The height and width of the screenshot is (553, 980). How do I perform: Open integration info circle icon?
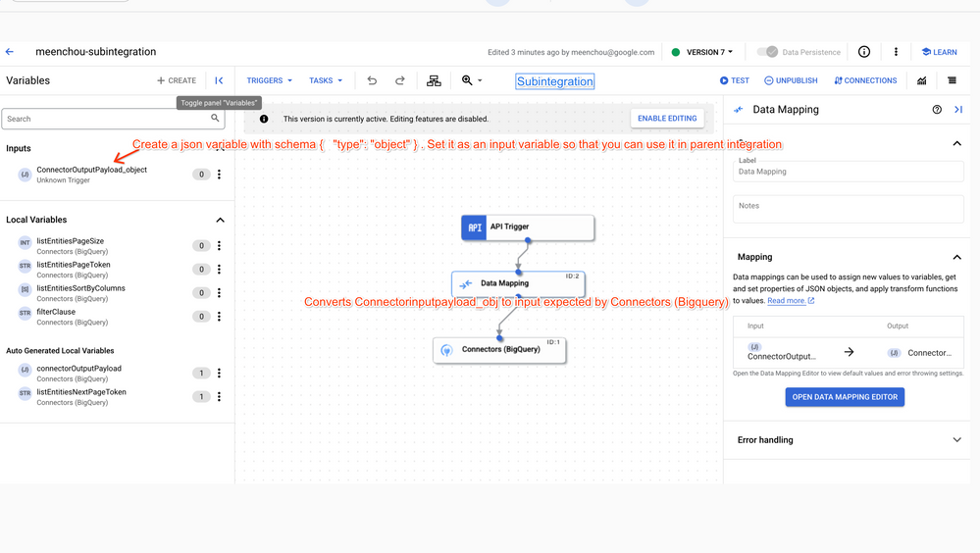point(863,52)
